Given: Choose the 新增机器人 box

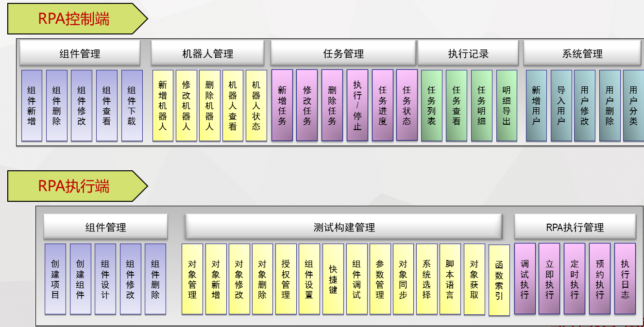Looking at the screenshot, I should coord(163,106).
